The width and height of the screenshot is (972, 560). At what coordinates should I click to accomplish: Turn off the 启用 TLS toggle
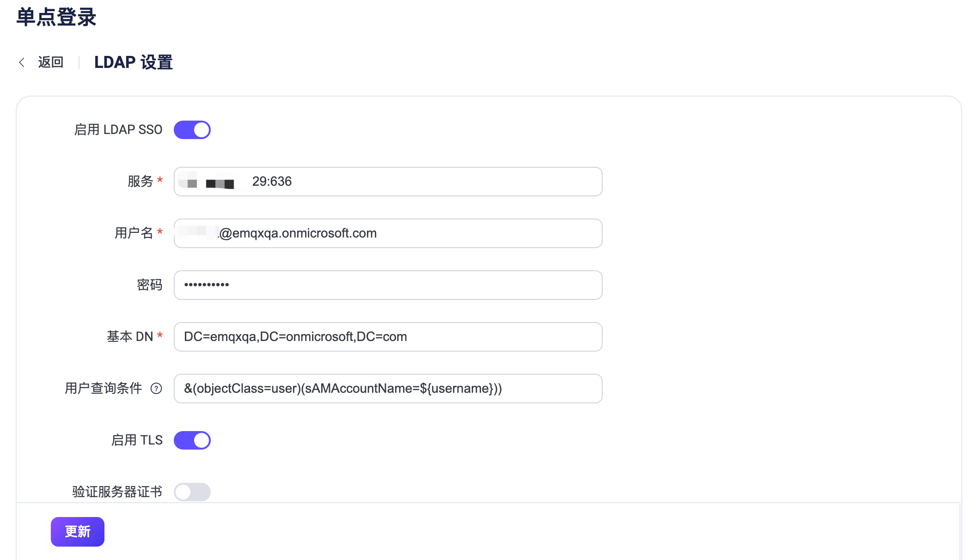(192, 440)
